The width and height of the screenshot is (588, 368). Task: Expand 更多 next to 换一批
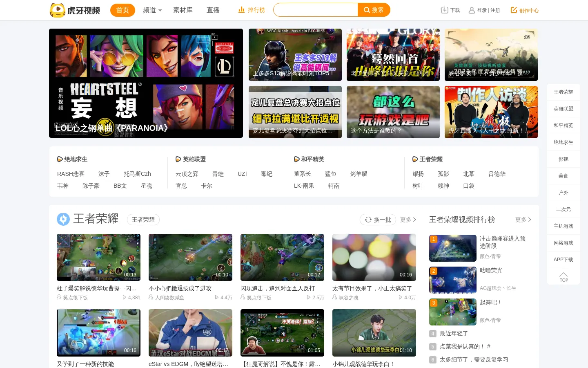[x=408, y=220]
